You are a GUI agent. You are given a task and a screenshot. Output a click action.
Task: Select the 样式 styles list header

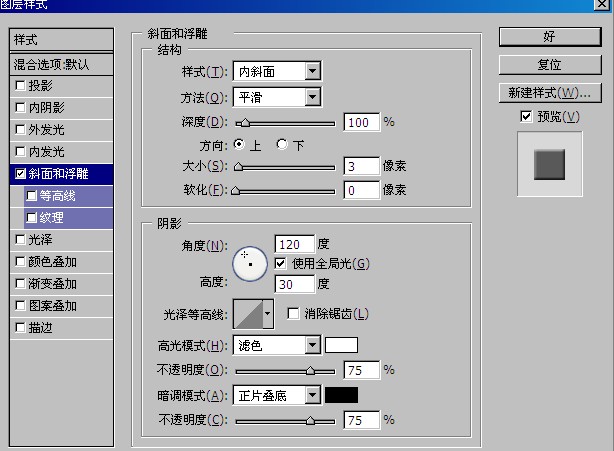pos(61,40)
